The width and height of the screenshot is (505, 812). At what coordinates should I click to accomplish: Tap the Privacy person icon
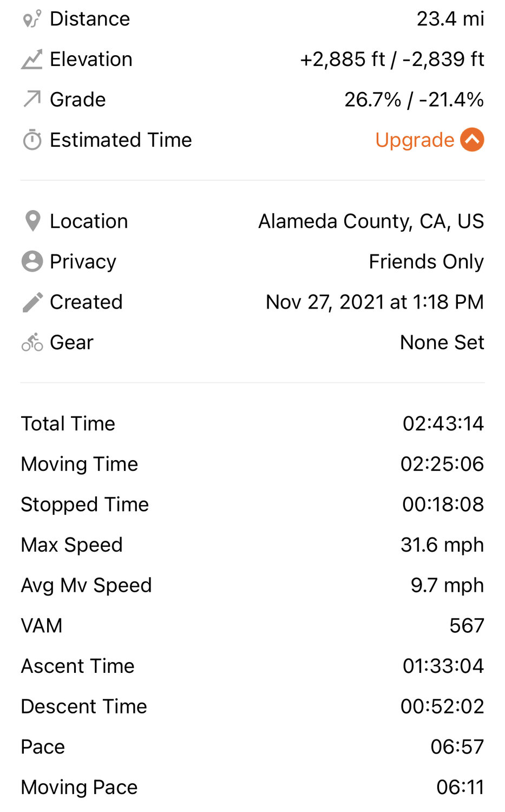[32, 261]
